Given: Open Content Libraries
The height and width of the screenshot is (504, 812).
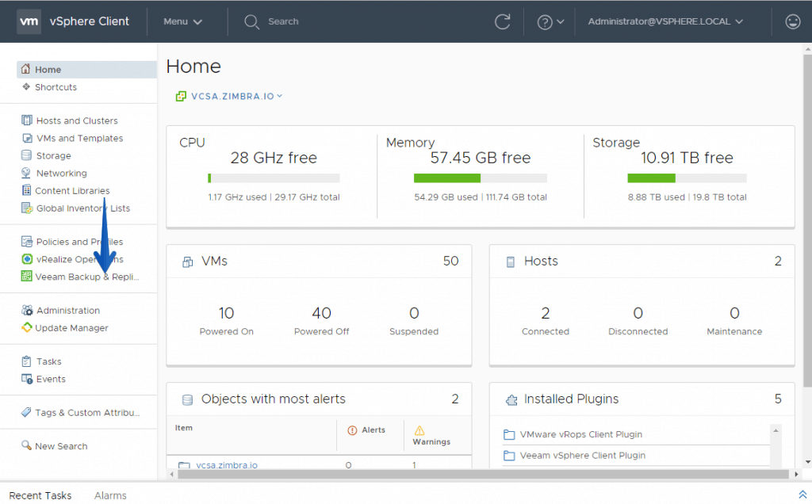Looking at the screenshot, I should point(72,190).
